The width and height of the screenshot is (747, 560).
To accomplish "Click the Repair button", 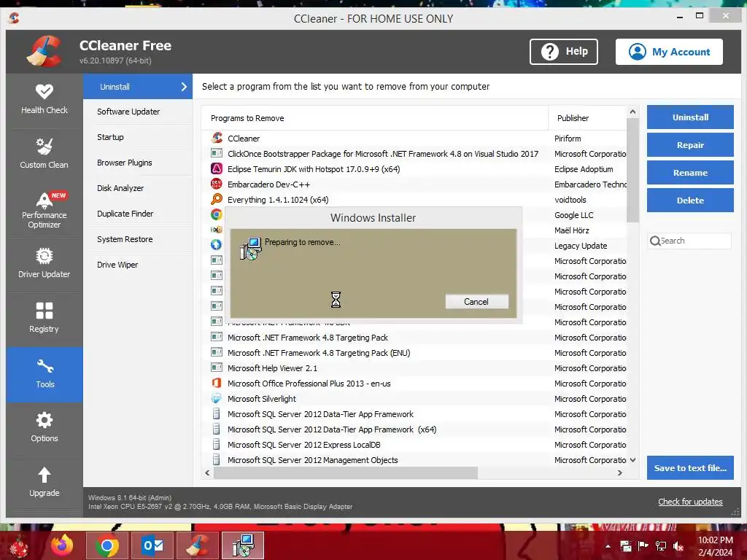I will point(690,145).
